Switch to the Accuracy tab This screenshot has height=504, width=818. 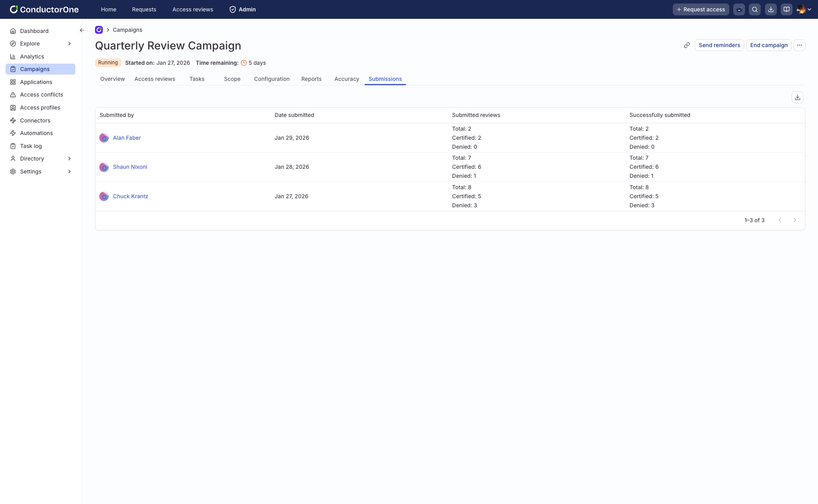coord(346,79)
